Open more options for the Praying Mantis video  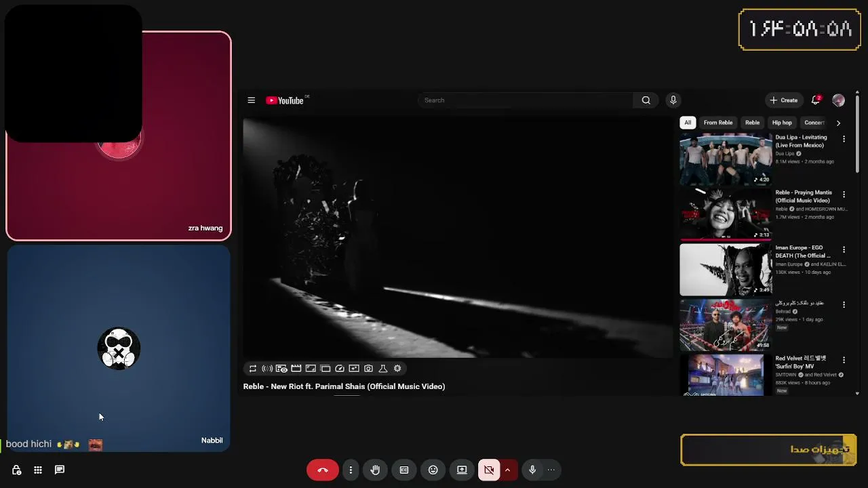tap(844, 194)
